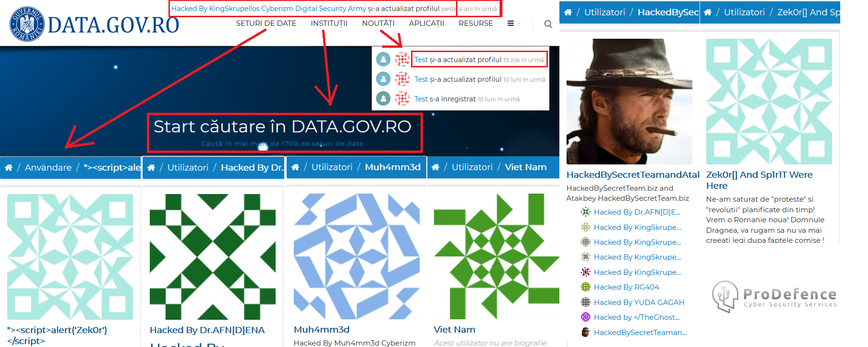Click home icon in Hacked By Dr. breadcrumb
Viewport: 868px width, 347px height.
pyautogui.click(x=151, y=168)
